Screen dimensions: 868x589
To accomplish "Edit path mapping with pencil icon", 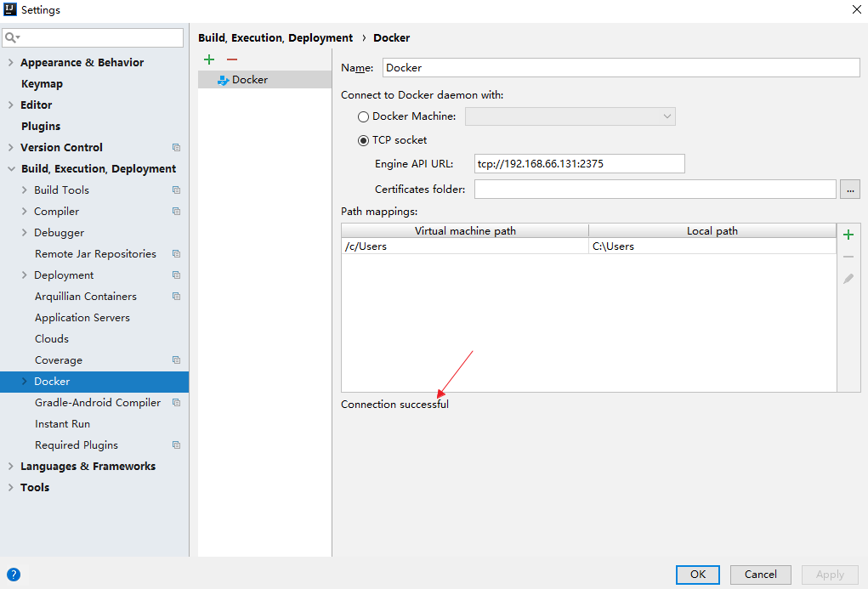I will point(848,279).
